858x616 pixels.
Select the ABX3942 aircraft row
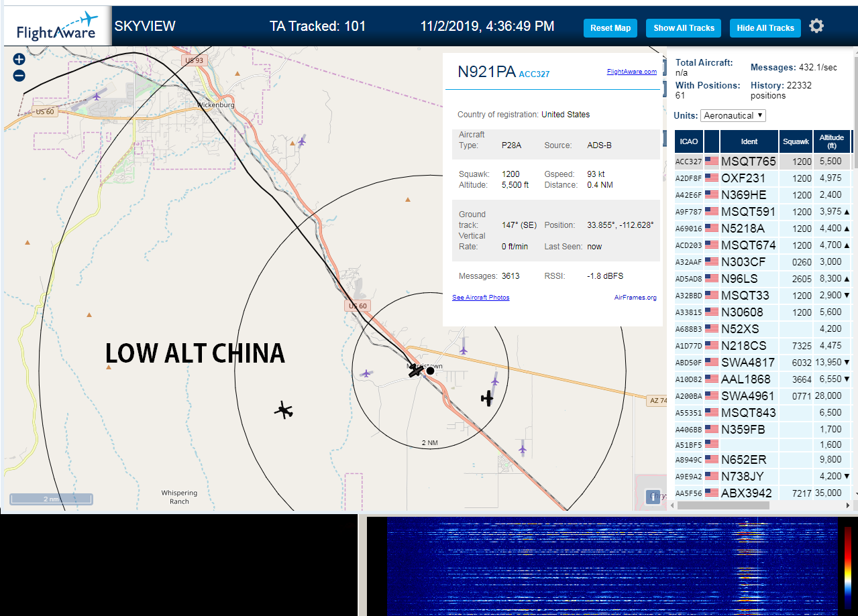pyautogui.click(x=763, y=493)
